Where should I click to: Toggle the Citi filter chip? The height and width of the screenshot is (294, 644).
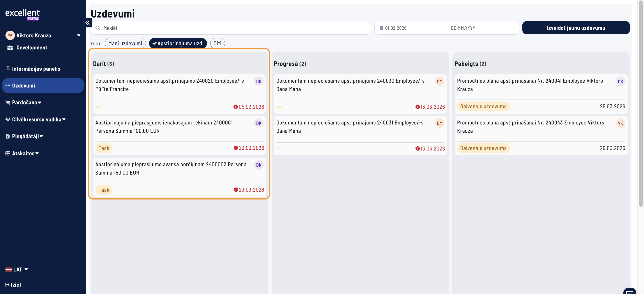(217, 44)
